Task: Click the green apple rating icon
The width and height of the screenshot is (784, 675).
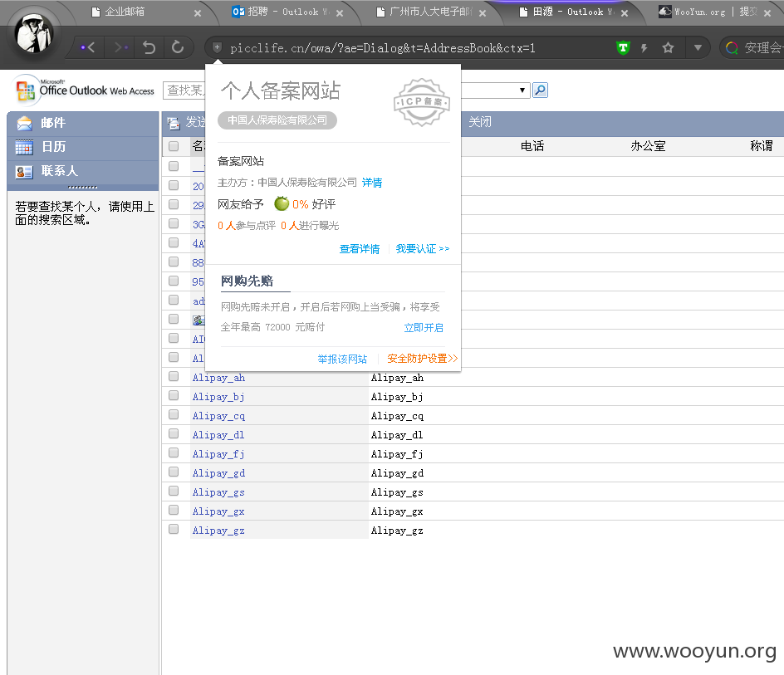Action: [x=282, y=203]
